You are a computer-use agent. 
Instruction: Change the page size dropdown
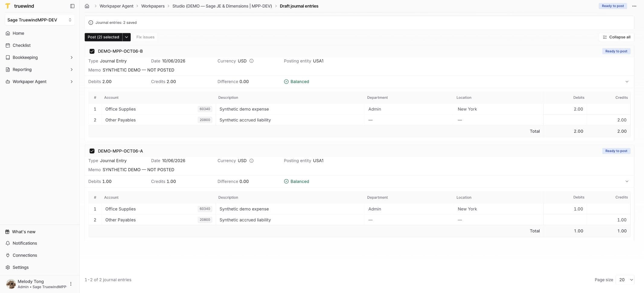point(625,280)
